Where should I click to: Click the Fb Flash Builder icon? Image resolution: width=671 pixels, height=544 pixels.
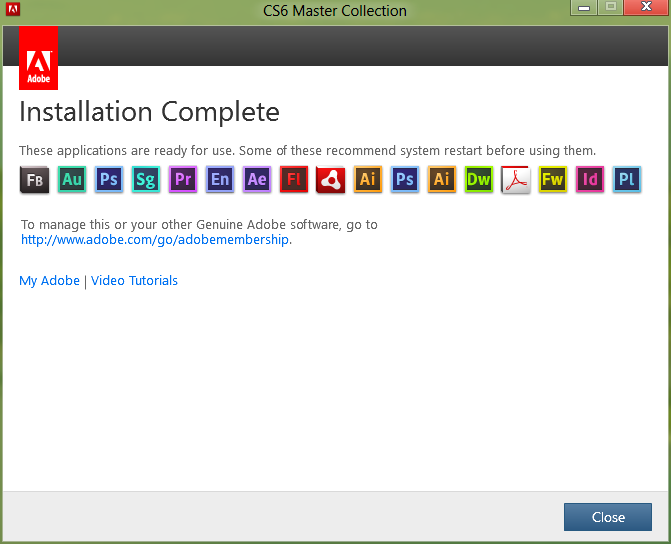pos(35,179)
